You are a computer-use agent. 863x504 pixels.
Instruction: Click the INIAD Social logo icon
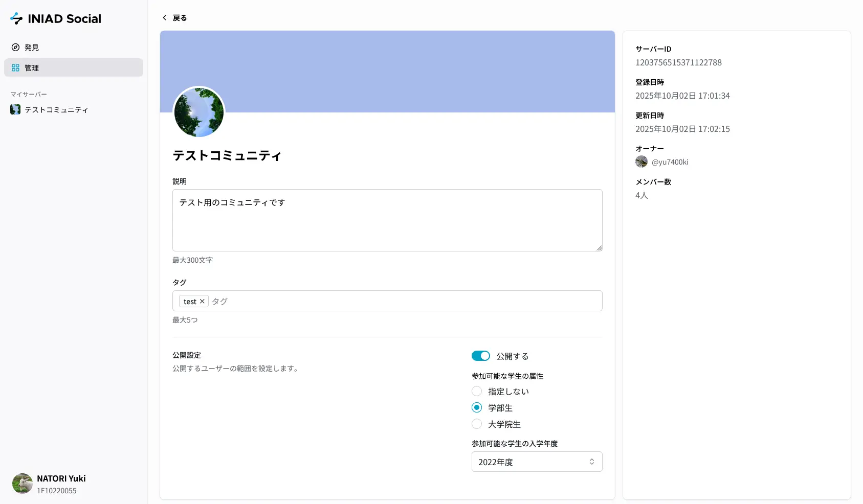16,18
